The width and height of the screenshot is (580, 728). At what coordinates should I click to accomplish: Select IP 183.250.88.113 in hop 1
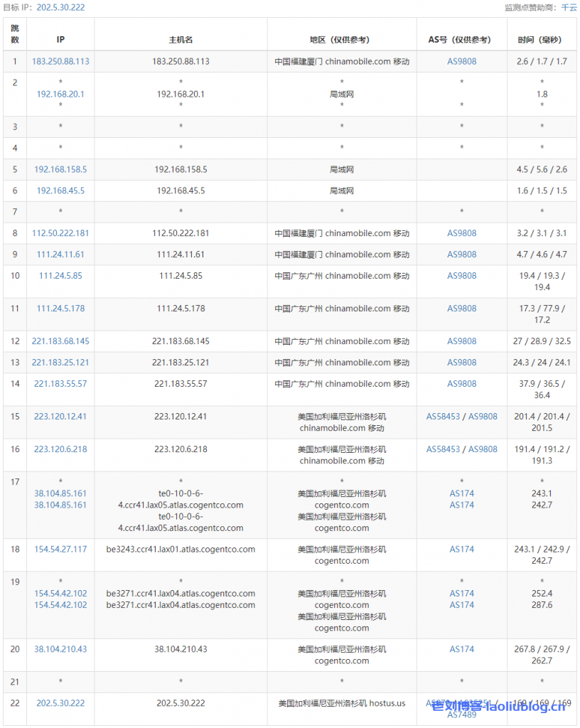click(60, 61)
